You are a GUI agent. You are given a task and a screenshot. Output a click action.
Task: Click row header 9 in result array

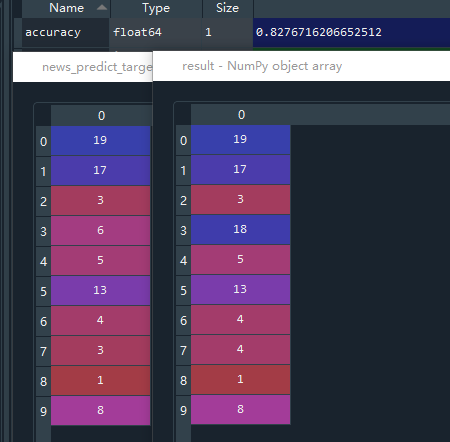pos(183,410)
